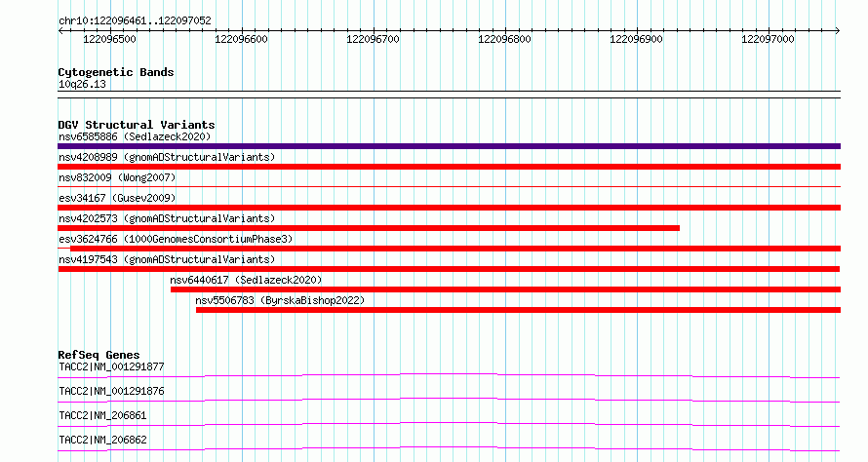868x462 pixels.
Task: Open nsv6440617 (Sedlazeck2020) variant label
Action: click(x=246, y=280)
